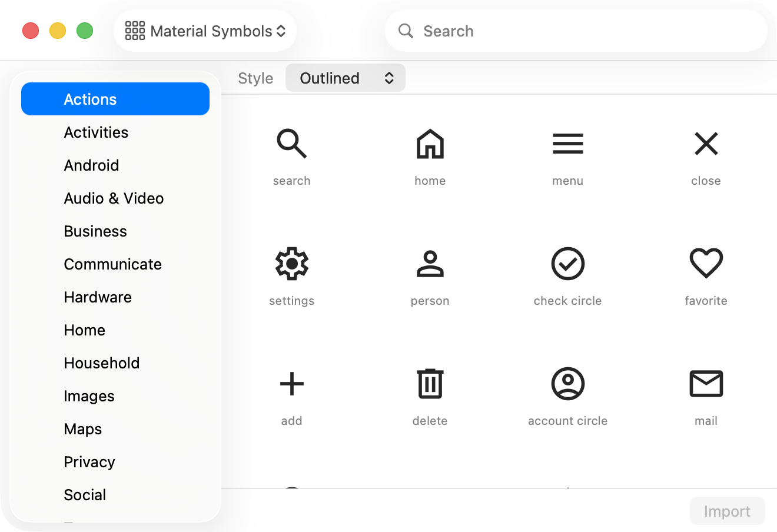Choose the favorite heart symbol
The image size is (777, 532).
[706, 264]
